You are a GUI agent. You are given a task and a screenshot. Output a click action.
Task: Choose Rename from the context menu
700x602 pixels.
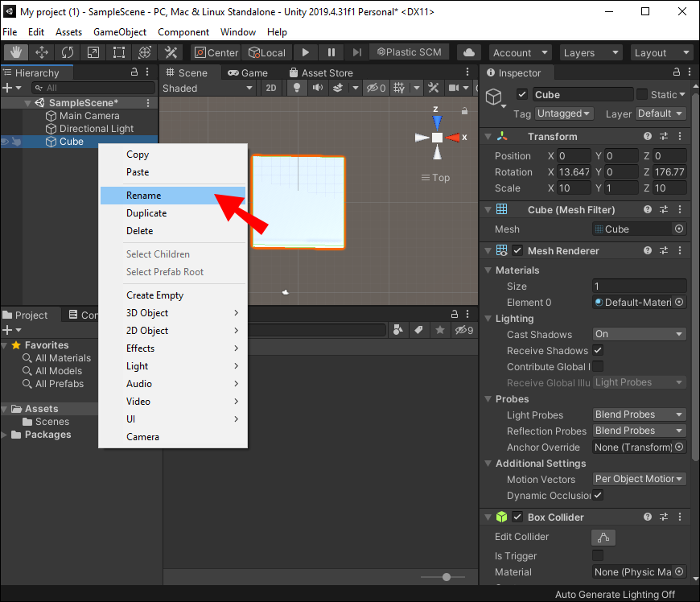[x=144, y=196]
